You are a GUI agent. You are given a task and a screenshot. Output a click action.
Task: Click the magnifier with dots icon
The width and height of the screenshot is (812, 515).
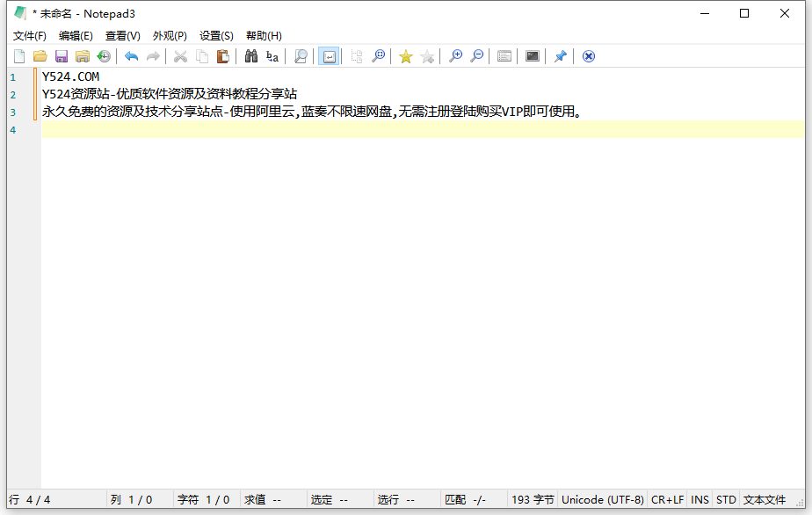click(379, 56)
